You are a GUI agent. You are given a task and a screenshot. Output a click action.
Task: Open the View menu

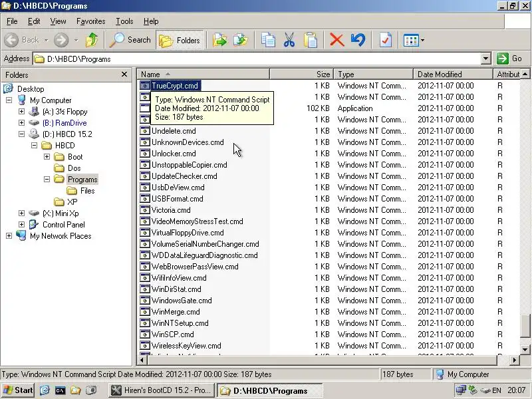(x=58, y=21)
